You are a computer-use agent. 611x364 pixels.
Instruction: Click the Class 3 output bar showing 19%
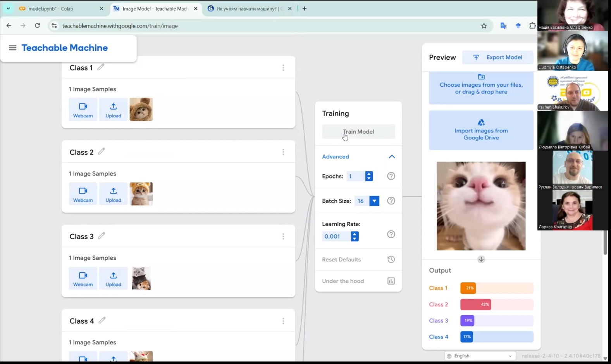click(497, 321)
